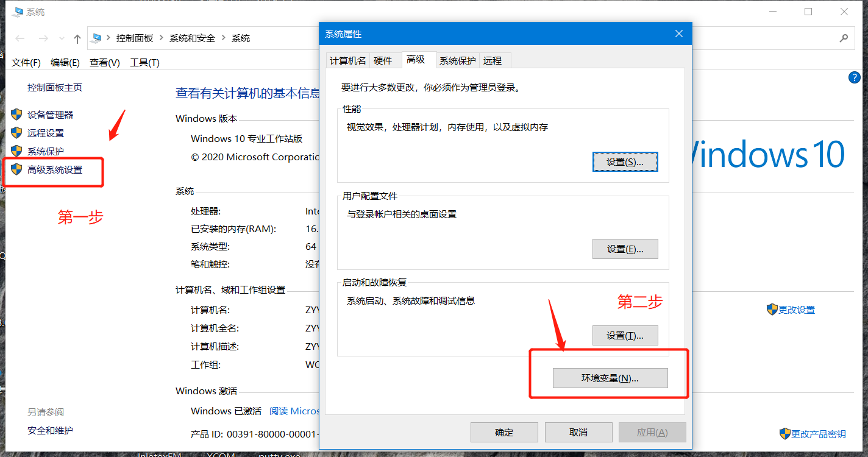Open 远程设置 link

[46, 133]
